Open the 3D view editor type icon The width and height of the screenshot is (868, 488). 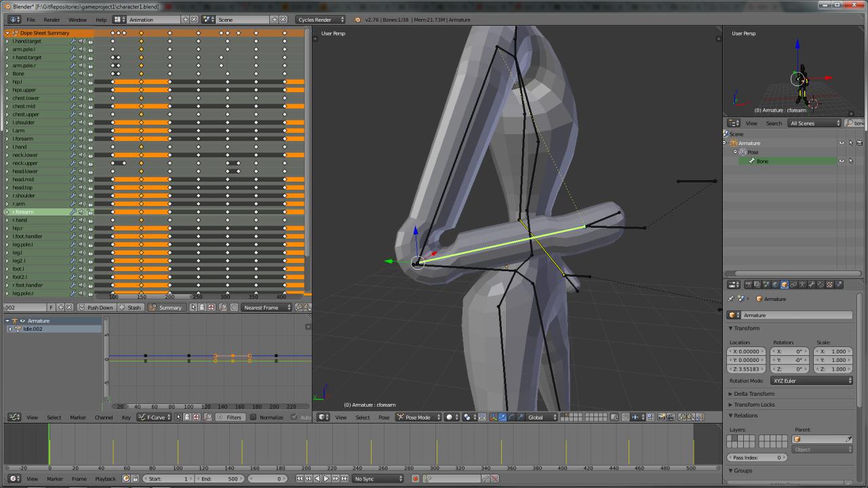(x=323, y=417)
